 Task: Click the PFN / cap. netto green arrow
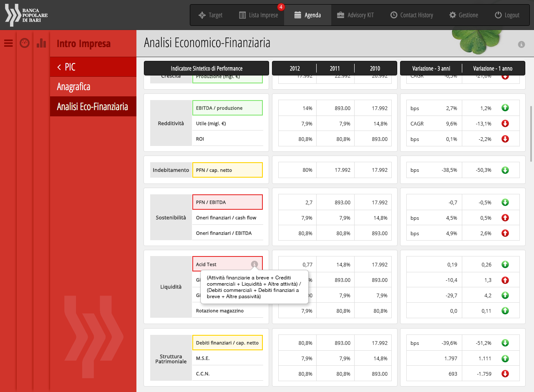point(505,170)
